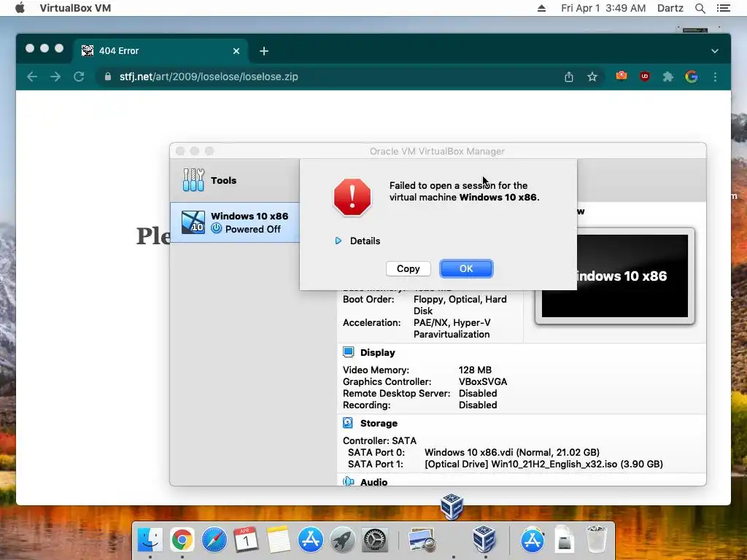
Task: Expand the Details disclosure triangle
Action: pyautogui.click(x=338, y=241)
